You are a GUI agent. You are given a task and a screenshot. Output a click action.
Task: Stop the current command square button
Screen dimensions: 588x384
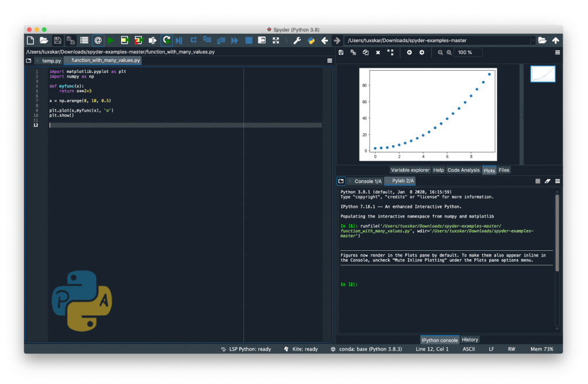point(537,181)
